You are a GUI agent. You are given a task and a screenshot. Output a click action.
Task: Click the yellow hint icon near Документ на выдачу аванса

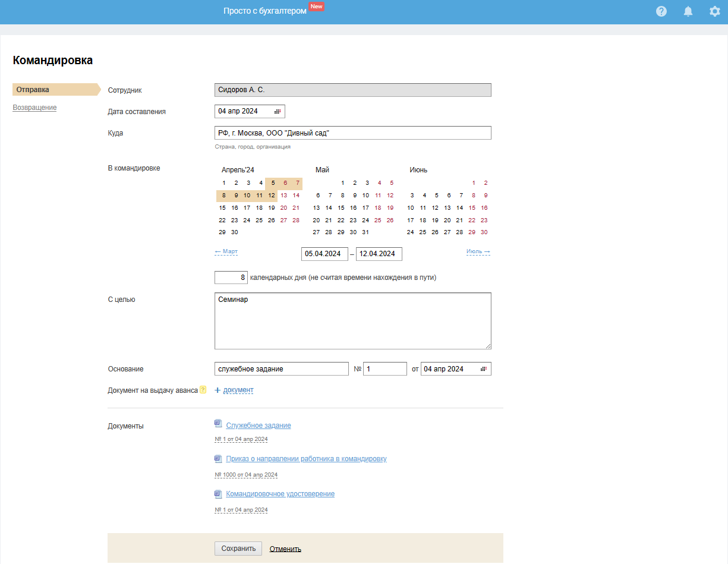[203, 390]
